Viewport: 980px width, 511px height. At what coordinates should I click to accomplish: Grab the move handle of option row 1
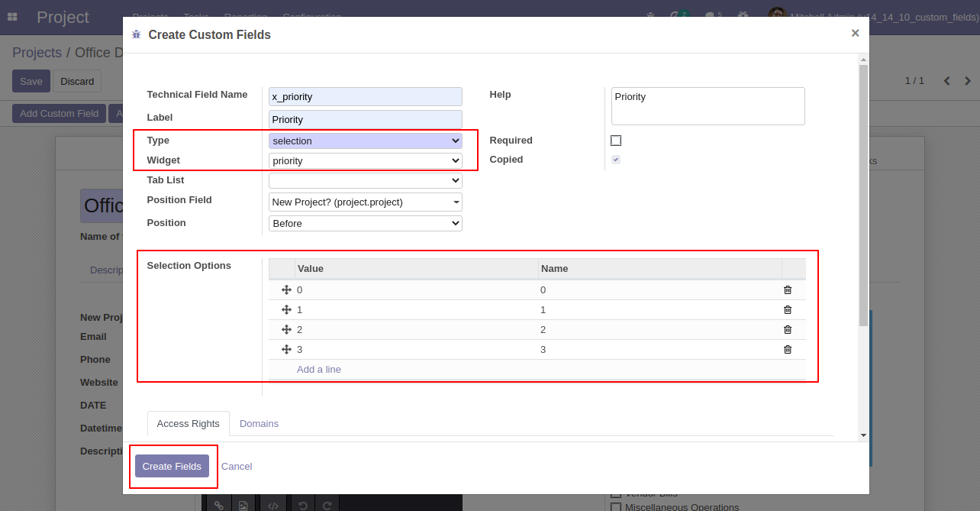point(287,309)
